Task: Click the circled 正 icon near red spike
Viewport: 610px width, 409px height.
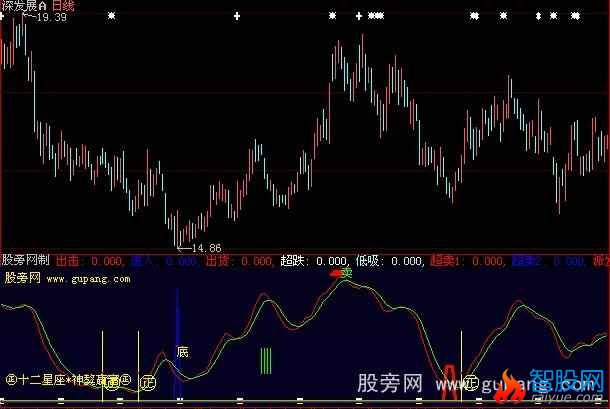Action: [468, 381]
